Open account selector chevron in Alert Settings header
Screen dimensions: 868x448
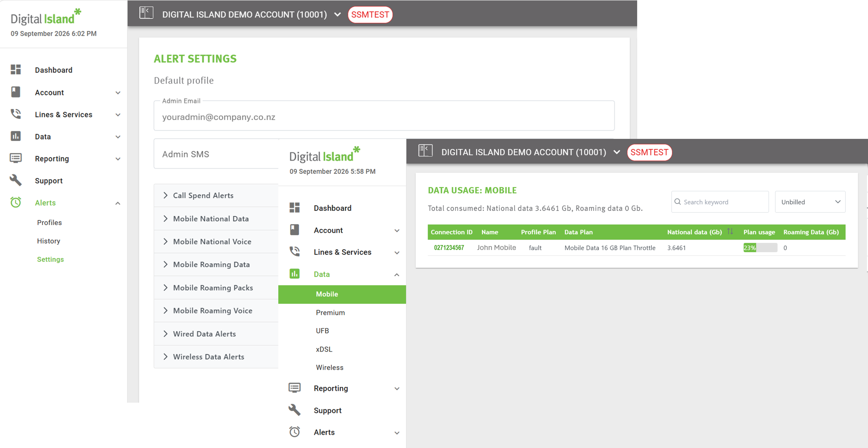coord(337,14)
